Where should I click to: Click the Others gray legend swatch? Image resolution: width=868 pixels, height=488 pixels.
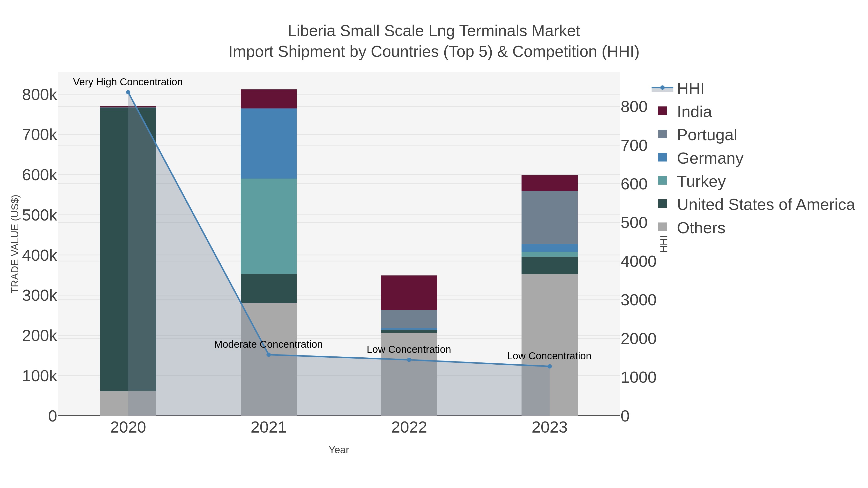click(x=663, y=227)
